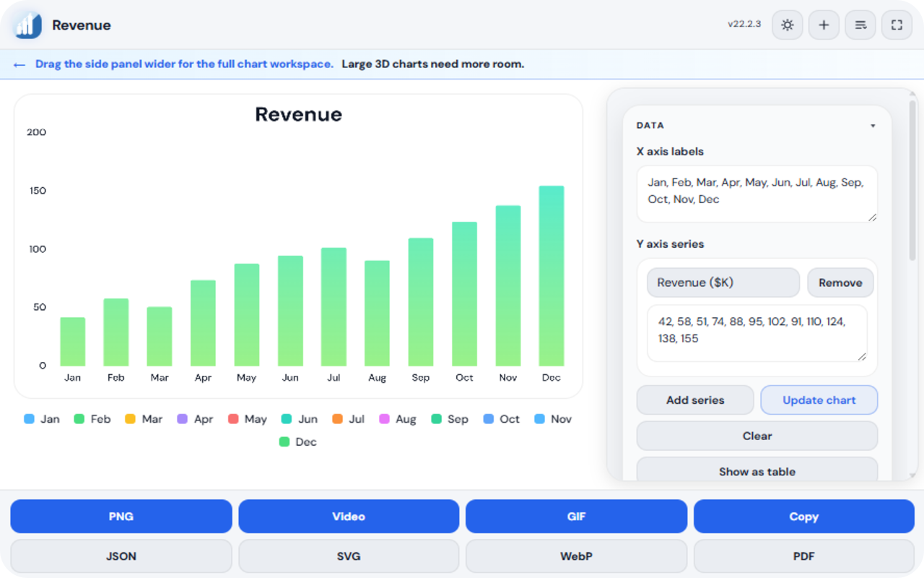Click the Nov bar in the chart
924x578 pixels.
[507, 286]
